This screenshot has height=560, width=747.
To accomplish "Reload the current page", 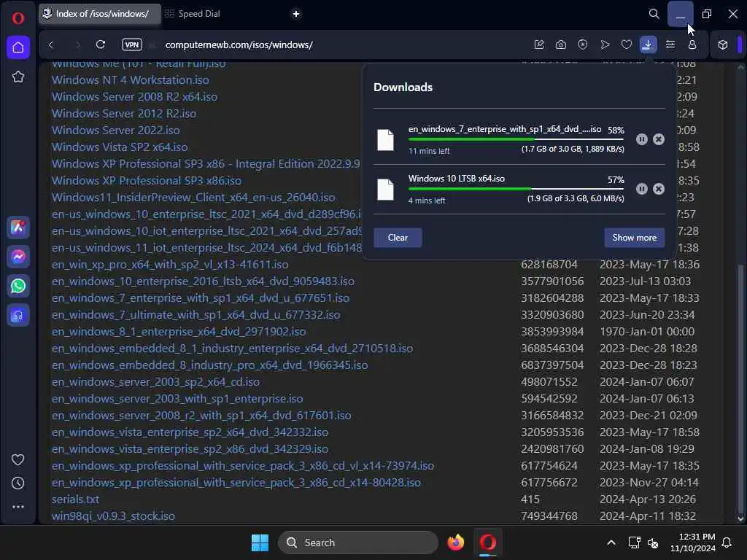I will click(x=101, y=44).
